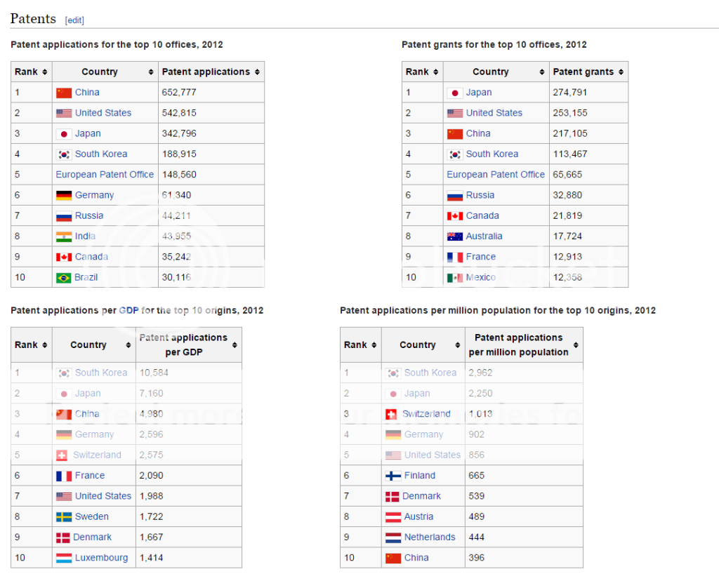This screenshot has width=719, height=588.
Task: Open South Korea link in Patent grants table
Action: 492,154
